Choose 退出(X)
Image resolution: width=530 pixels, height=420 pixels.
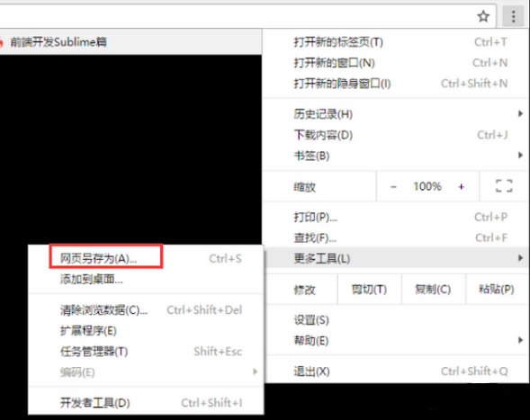[x=394, y=371]
